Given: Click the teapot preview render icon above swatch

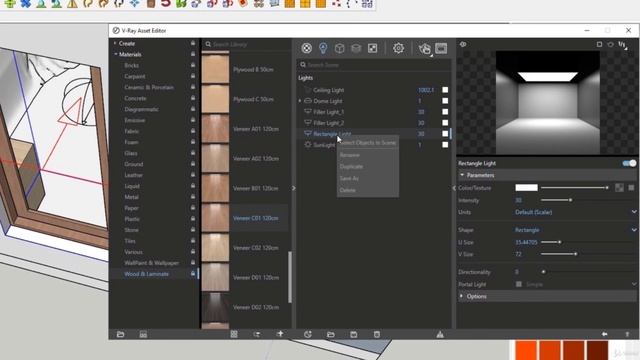Looking at the screenshot, I should coord(611,44).
